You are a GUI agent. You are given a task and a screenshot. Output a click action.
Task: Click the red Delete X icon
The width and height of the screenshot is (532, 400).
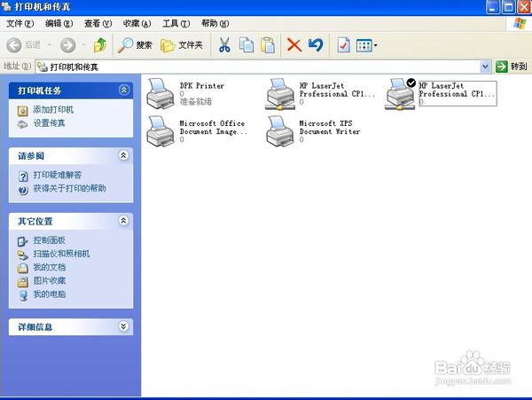click(293, 45)
